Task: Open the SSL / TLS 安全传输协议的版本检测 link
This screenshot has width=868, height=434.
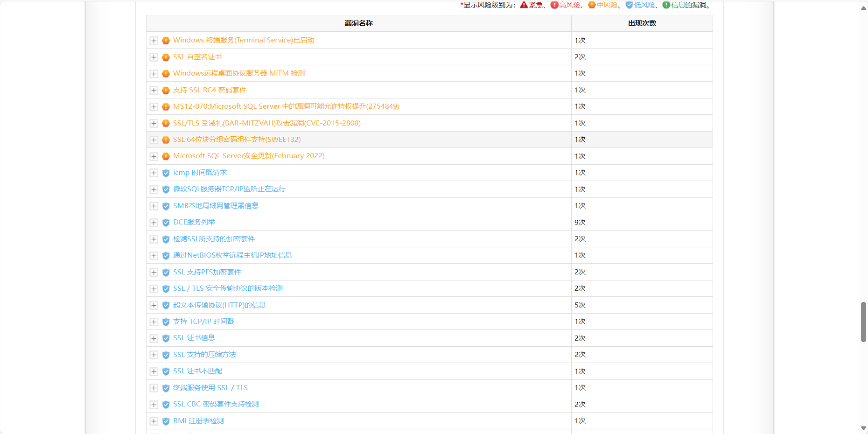Action: tap(228, 288)
